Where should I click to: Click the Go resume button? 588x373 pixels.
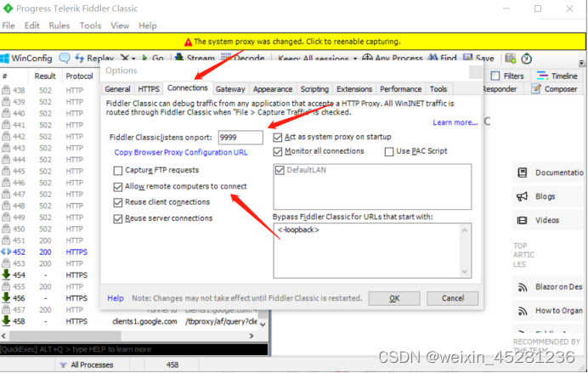[x=153, y=58]
